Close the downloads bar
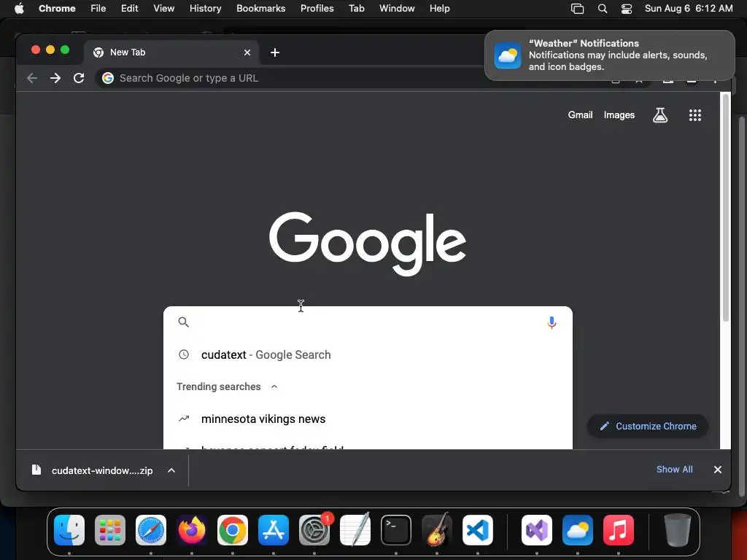Image resolution: width=747 pixels, height=560 pixels. point(718,470)
